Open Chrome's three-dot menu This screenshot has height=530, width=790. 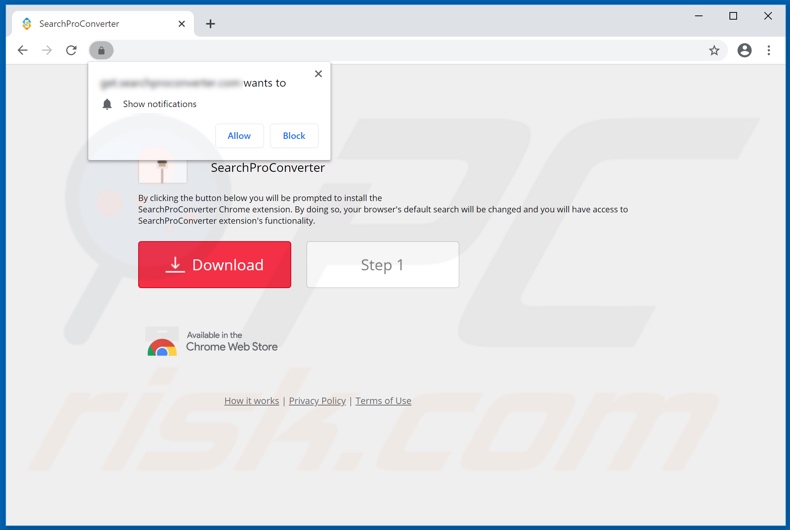768,50
